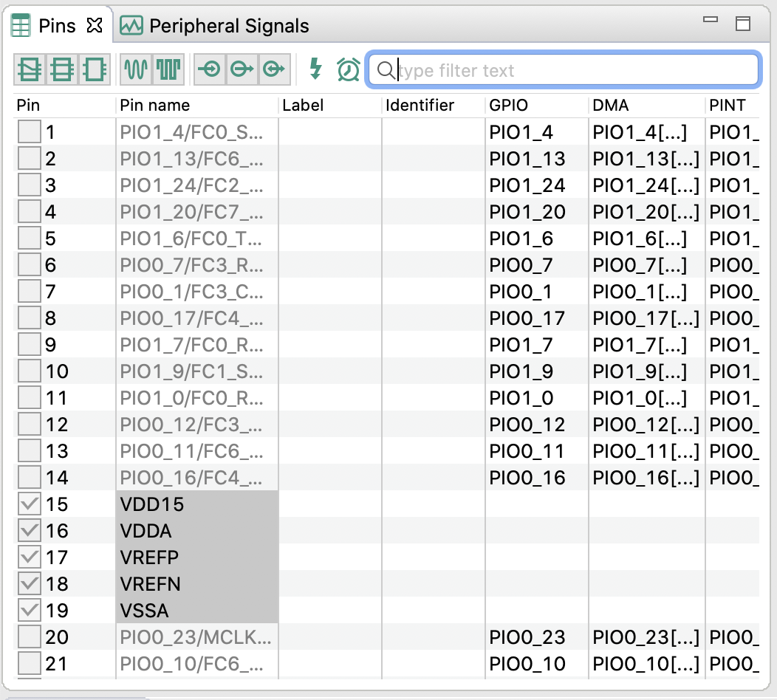This screenshot has height=700, width=777.
Task: Select the PIO1_13 GPIO cell in row 2
Action: [527, 159]
